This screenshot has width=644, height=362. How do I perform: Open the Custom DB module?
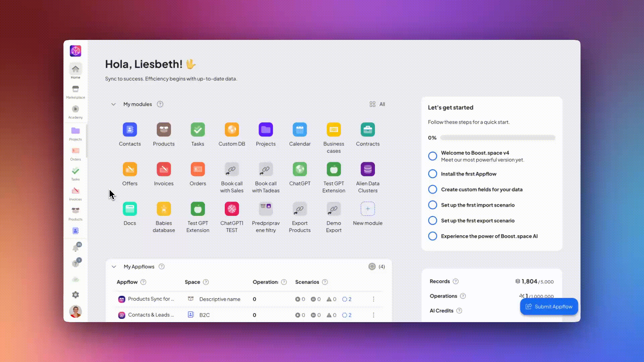coord(232,130)
